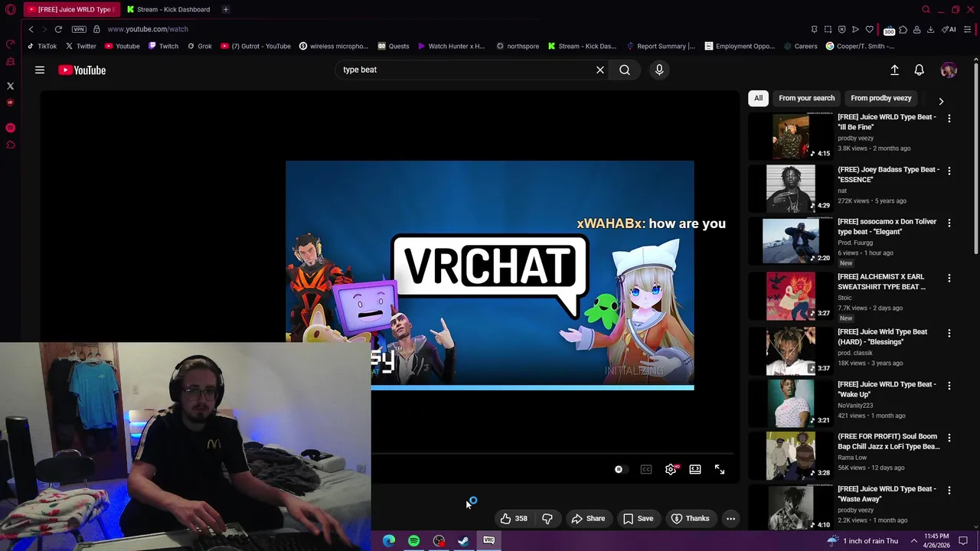Bookmark the page with the heart icon

click(x=869, y=29)
